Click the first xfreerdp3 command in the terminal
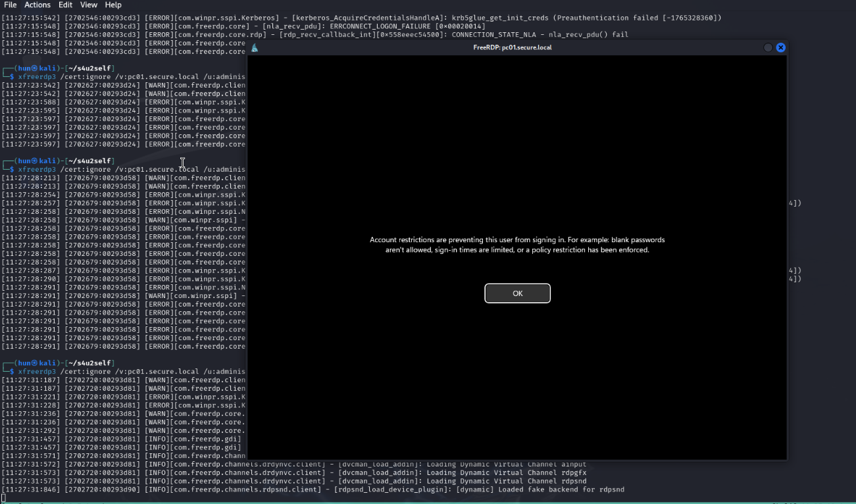856x504 pixels. pos(132,77)
